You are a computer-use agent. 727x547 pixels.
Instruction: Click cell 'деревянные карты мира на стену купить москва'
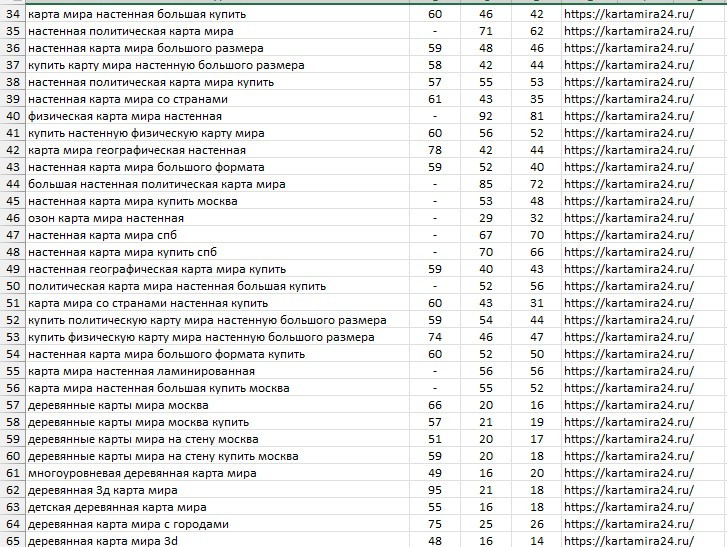pos(217,456)
